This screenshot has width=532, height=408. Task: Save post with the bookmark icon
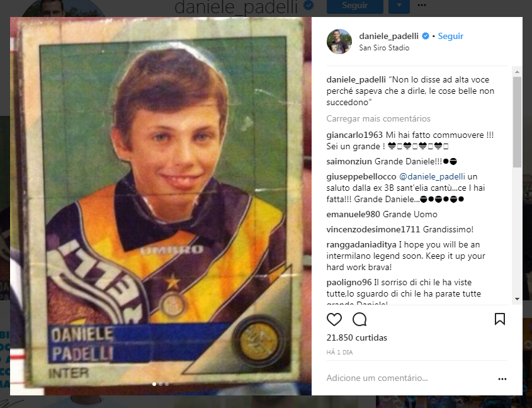click(x=500, y=319)
